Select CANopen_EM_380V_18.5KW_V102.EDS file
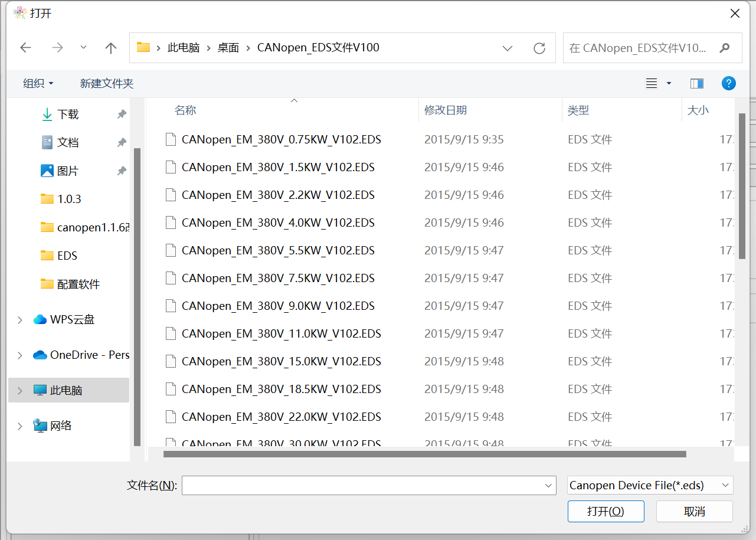 (282, 389)
